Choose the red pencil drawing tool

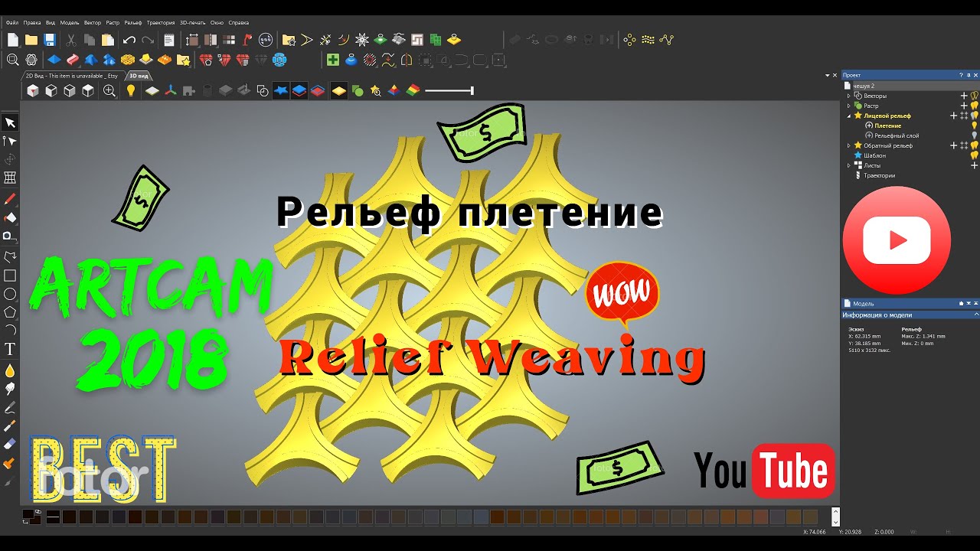10,199
